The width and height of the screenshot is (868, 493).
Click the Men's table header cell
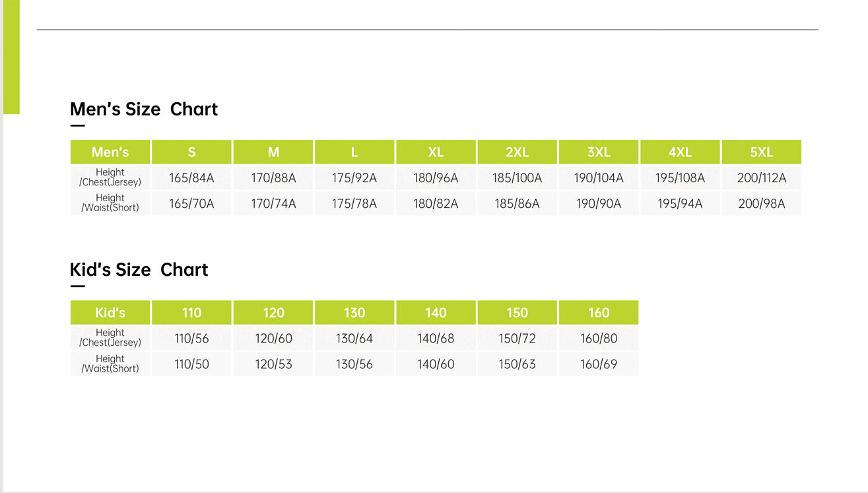110,152
